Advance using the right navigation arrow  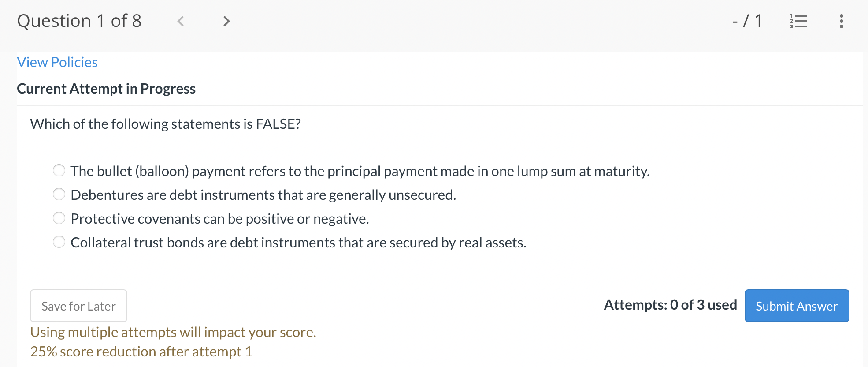click(226, 21)
